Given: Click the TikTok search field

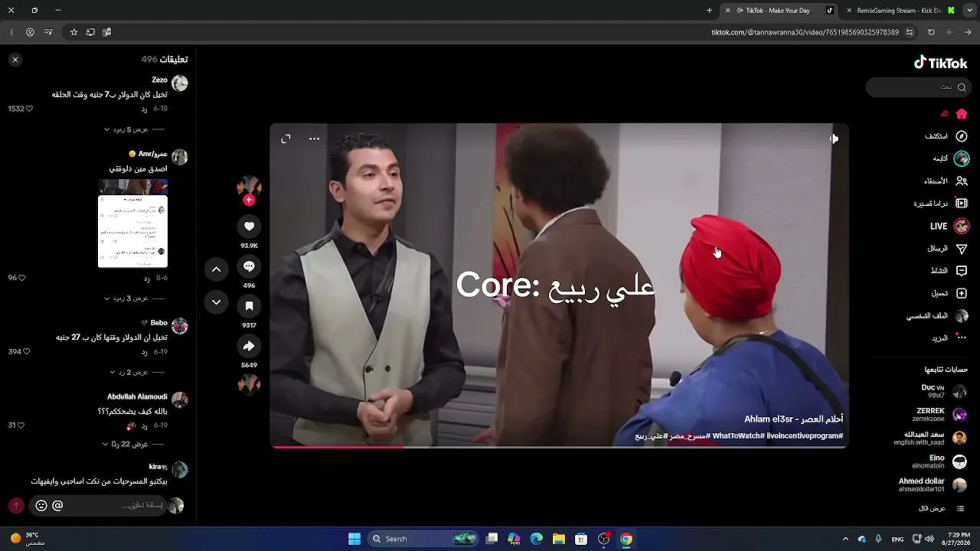Looking at the screenshot, I should (919, 87).
